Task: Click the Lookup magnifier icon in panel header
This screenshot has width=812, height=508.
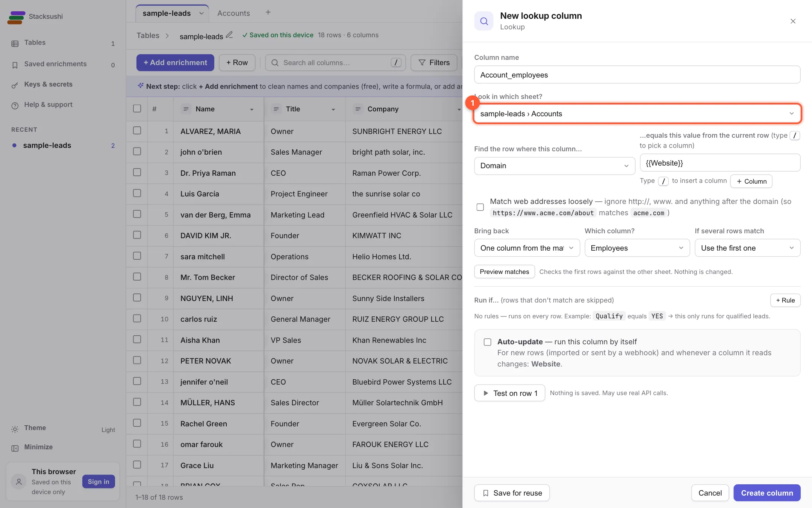Action: pyautogui.click(x=484, y=21)
